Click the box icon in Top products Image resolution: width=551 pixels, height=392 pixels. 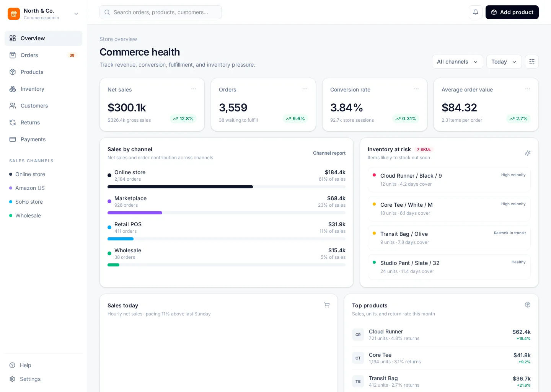pos(528,305)
